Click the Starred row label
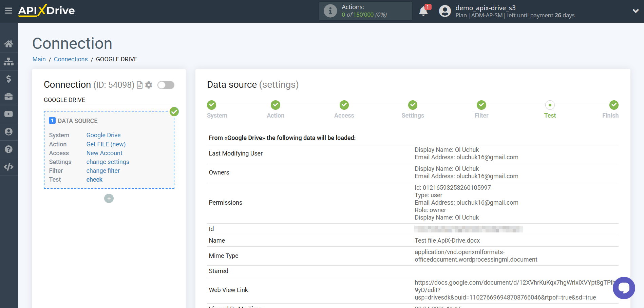Viewport: 644px width, 308px height. coord(219,271)
